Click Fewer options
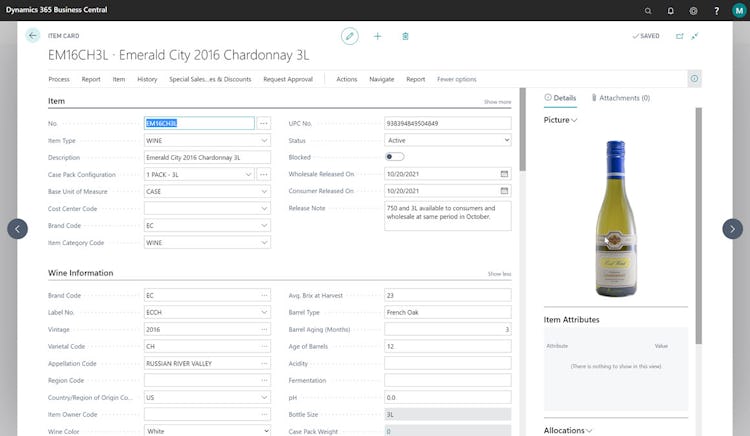Image resolution: width=750 pixels, height=436 pixels. 456,79
